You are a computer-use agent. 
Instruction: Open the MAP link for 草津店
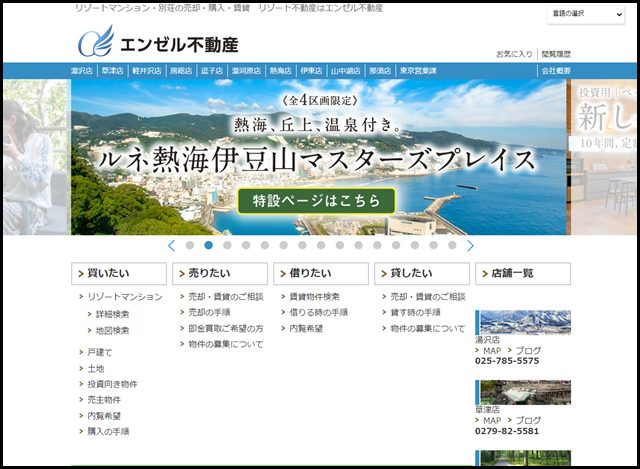492,420
